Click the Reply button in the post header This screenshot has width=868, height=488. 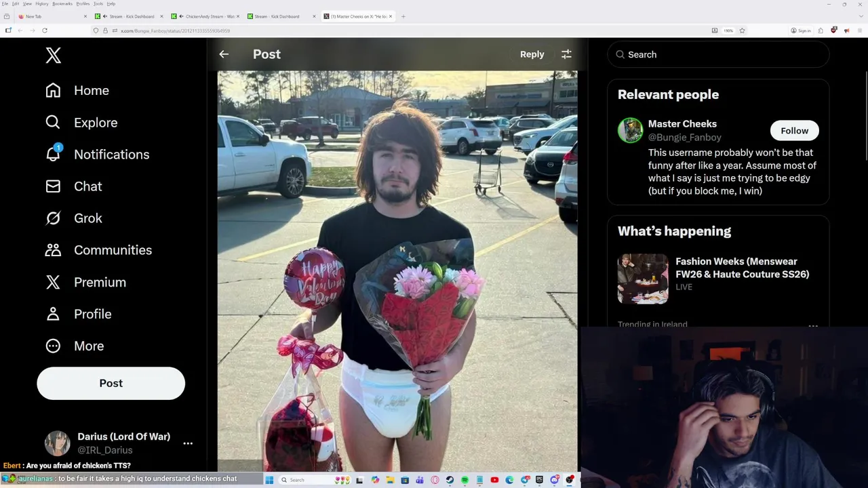[x=532, y=54]
